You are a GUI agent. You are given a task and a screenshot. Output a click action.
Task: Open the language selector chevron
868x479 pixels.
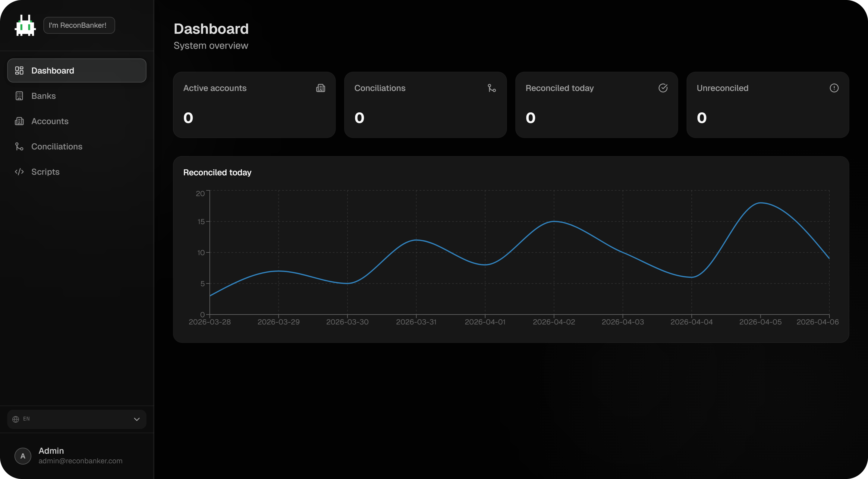137,419
